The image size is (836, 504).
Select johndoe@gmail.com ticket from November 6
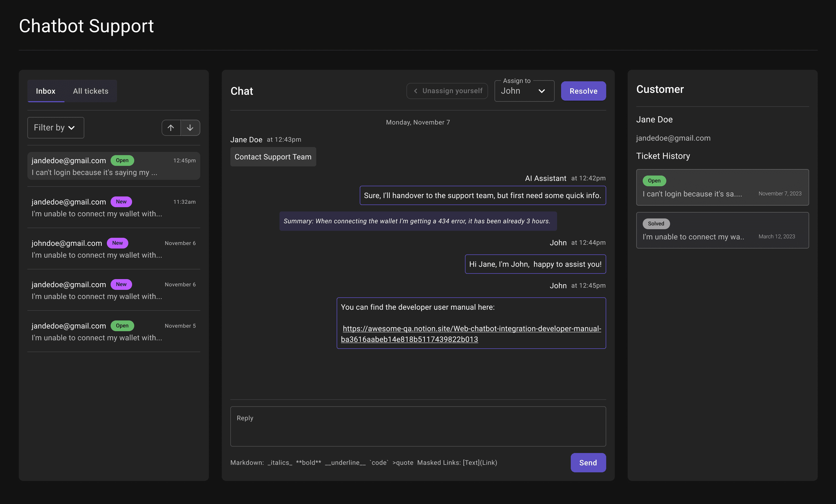pyautogui.click(x=113, y=249)
